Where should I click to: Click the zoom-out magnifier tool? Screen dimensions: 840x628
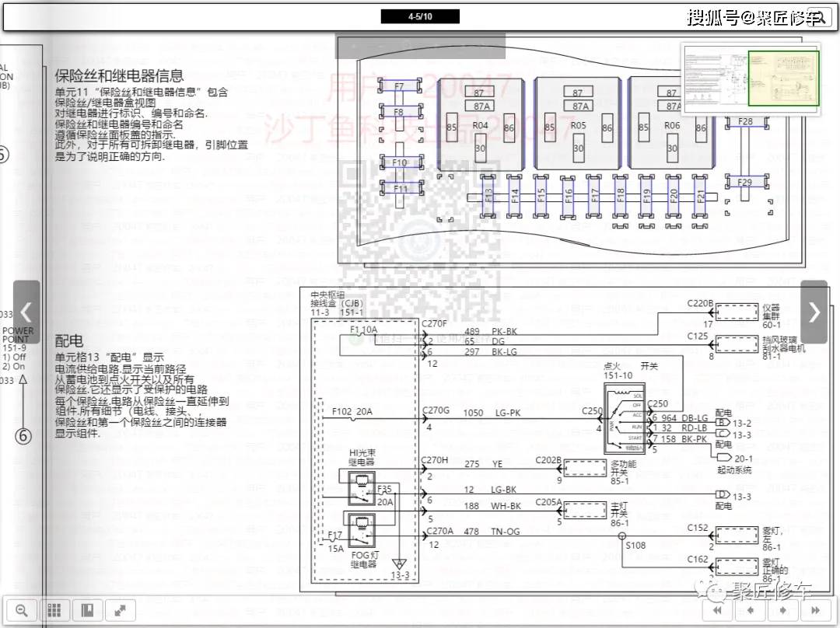point(21,610)
